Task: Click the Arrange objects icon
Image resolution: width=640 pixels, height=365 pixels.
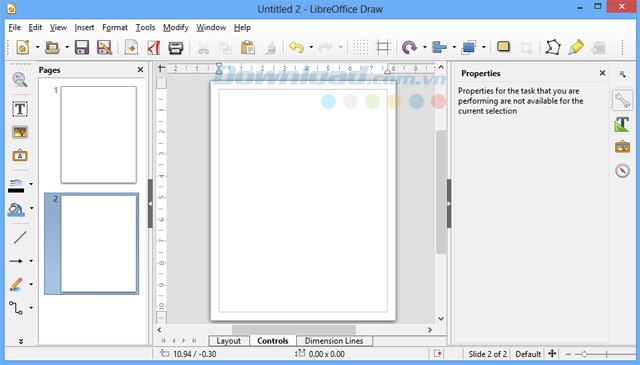Action: pos(469,47)
